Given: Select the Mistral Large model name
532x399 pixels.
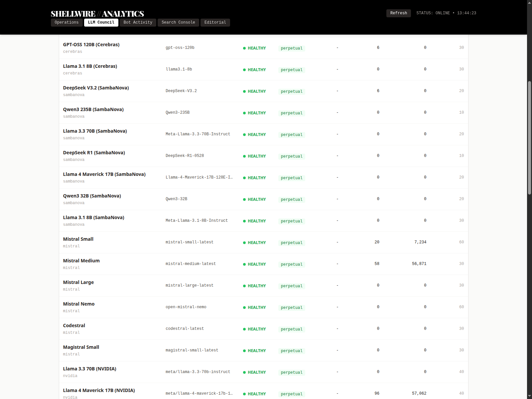Looking at the screenshot, I should pos(78,282).
